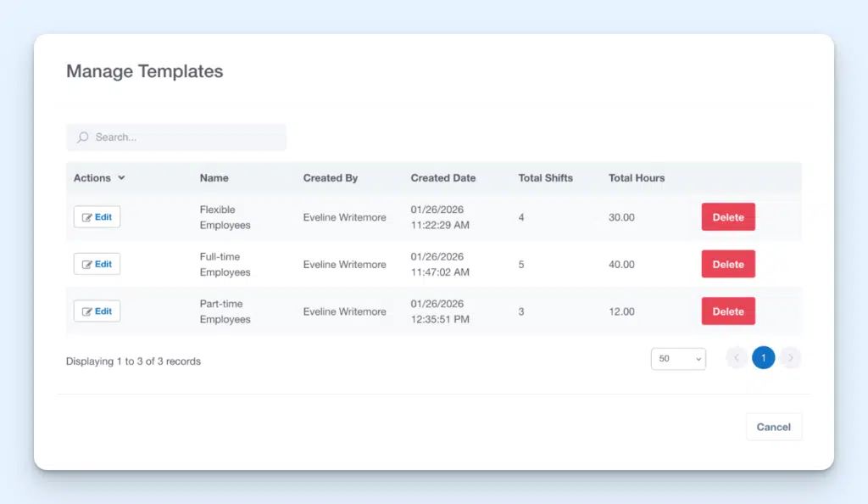Click the pencil icon on Flexible Employees Edit button

tap(86, 216)
